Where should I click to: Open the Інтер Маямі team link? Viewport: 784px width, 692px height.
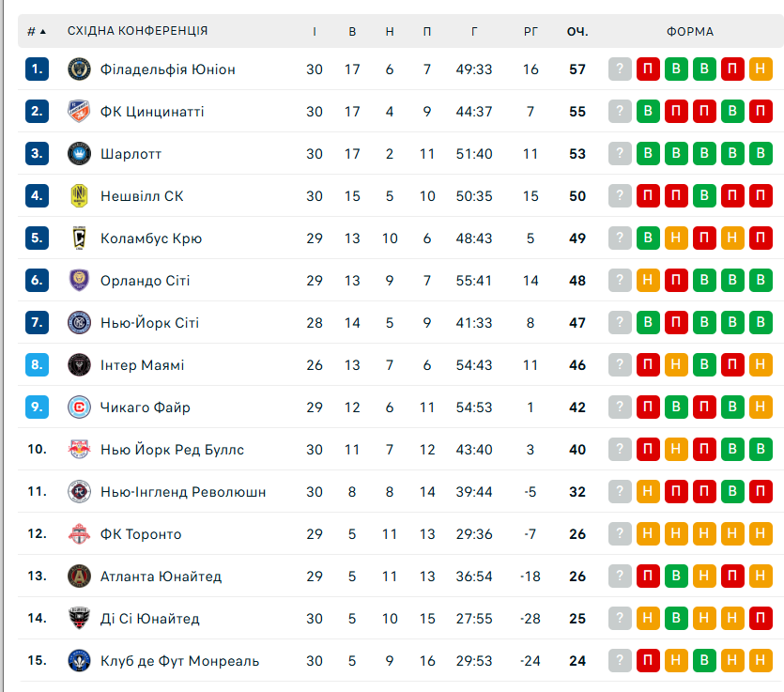point(143,365)
